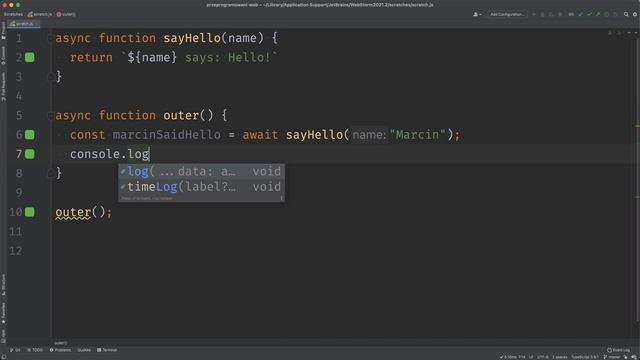Open the Git tool window tab
This screenshot has height=360, width=640.
coord(15,350)
